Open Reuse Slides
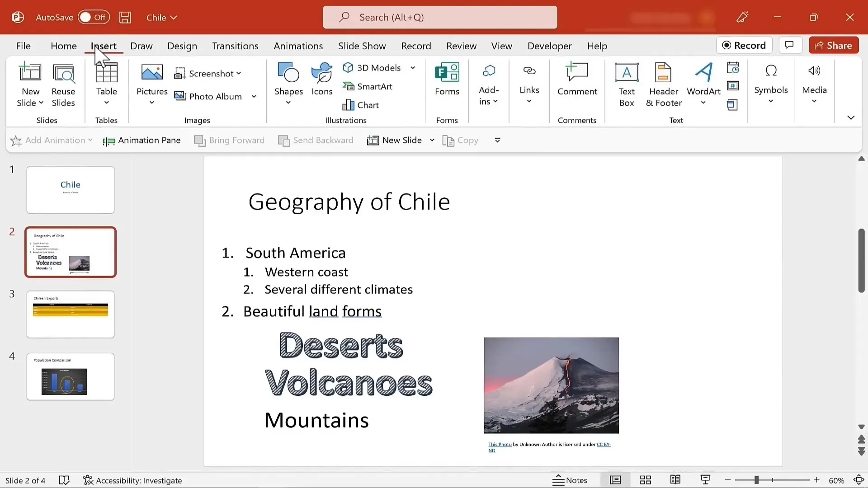Screen dimensions: 868x488 pyautogui.click(x=63, y=85)
